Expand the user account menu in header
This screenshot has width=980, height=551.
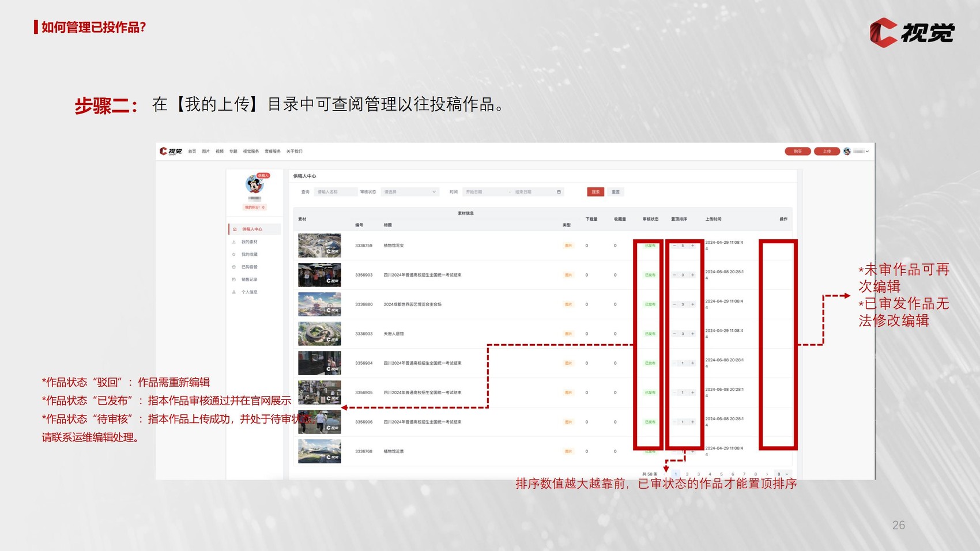(866, 152)
